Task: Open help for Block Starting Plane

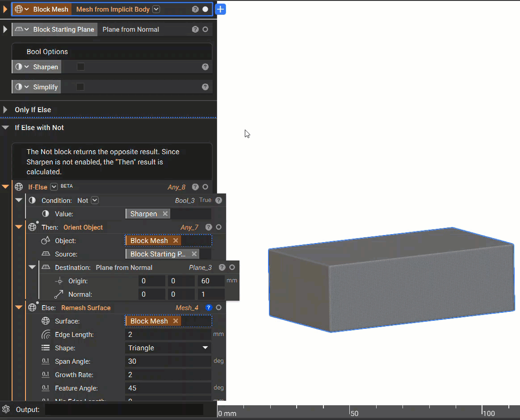Action: click(195, 29)
